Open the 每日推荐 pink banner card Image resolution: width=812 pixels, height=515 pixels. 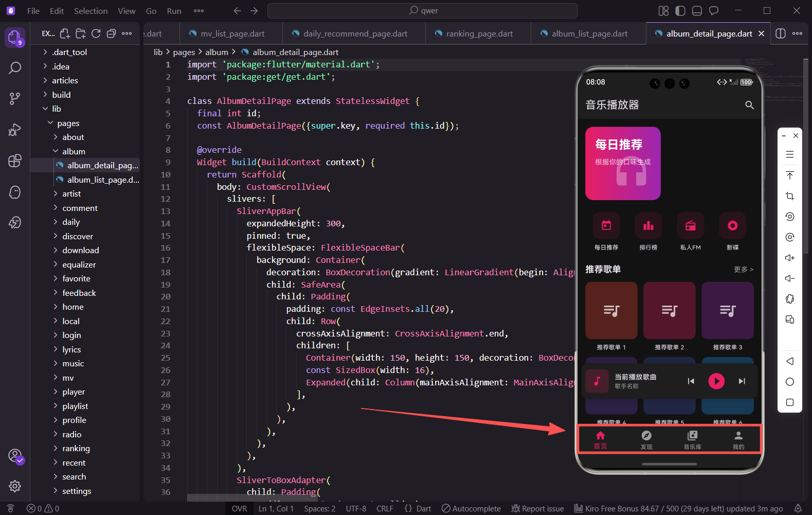[x=623, y=164]
